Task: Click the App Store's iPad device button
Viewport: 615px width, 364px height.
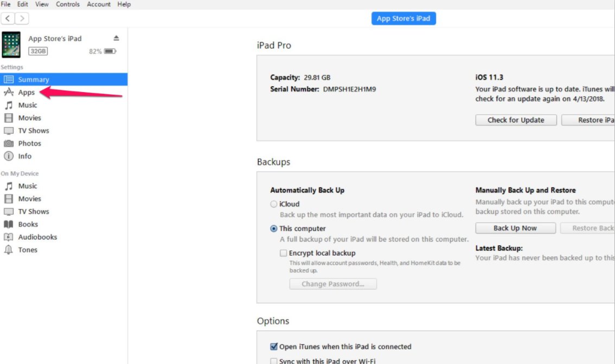Action: (403, 18)
